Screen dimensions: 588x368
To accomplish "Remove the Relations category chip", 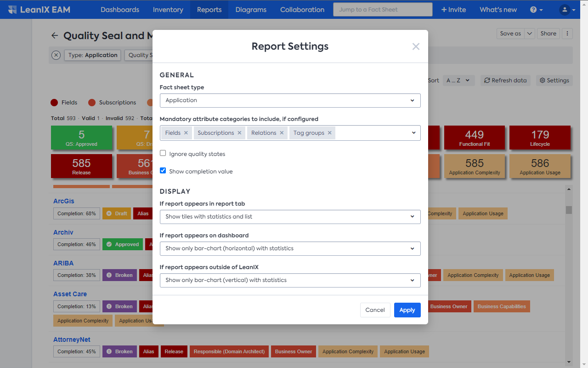I will [281, 133].
